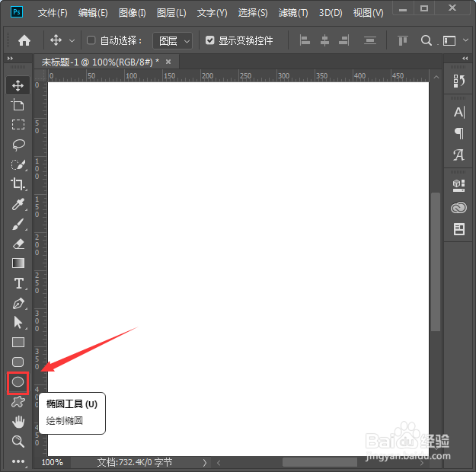Click the distribute vertically icon
The height and width of the screenshot is (472, 476).
[369, 40]
